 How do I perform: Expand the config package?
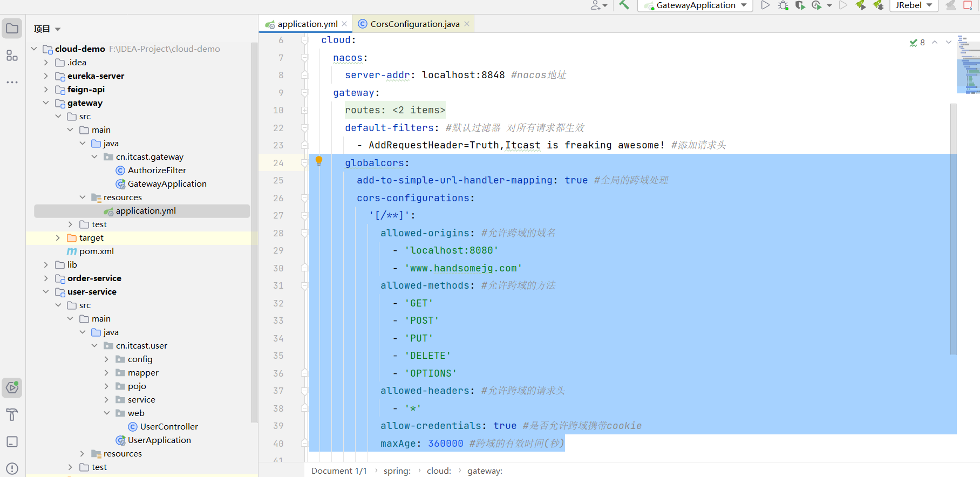pos(106,359)
